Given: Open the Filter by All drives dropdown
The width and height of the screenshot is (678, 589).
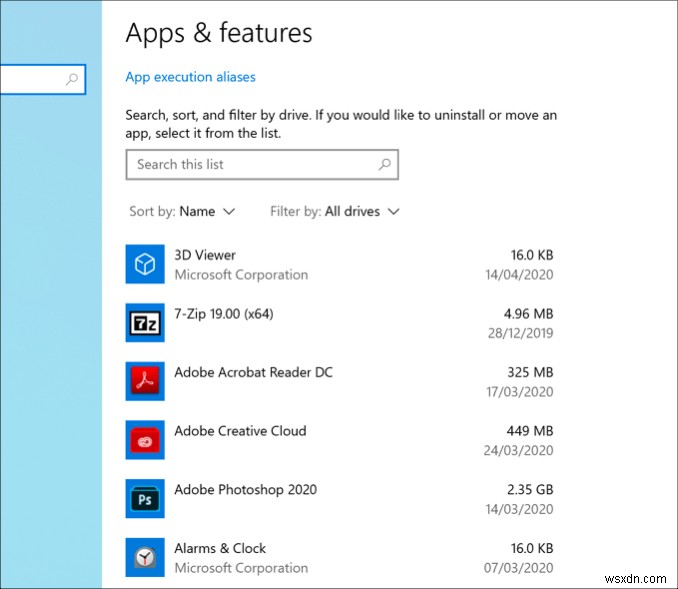Looking at the screenshot, I should coord(335,211).
